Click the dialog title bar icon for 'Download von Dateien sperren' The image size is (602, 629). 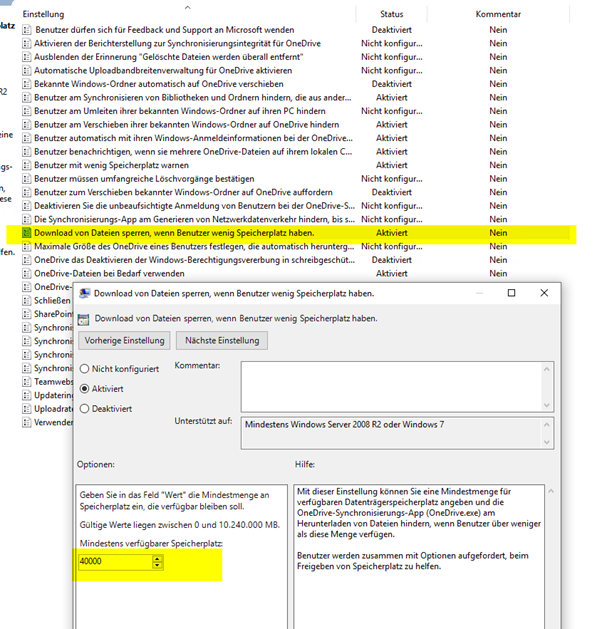(x=84, y=294)
